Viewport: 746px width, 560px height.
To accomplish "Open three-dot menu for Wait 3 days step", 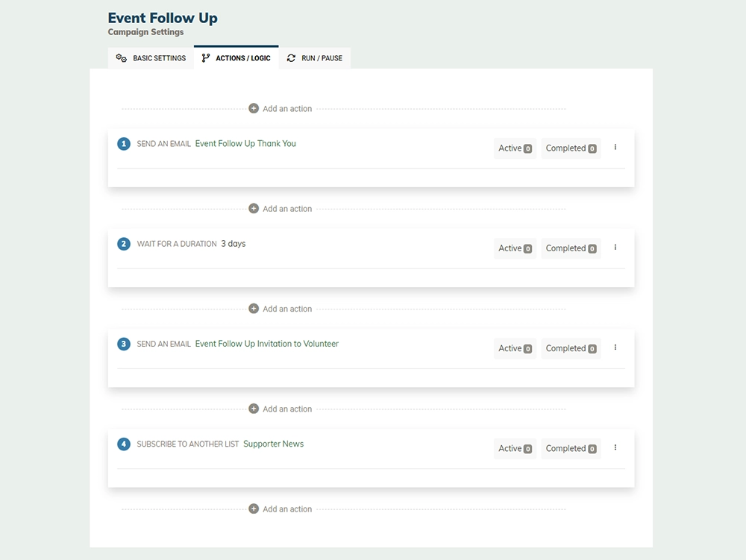I will point(615,248).
